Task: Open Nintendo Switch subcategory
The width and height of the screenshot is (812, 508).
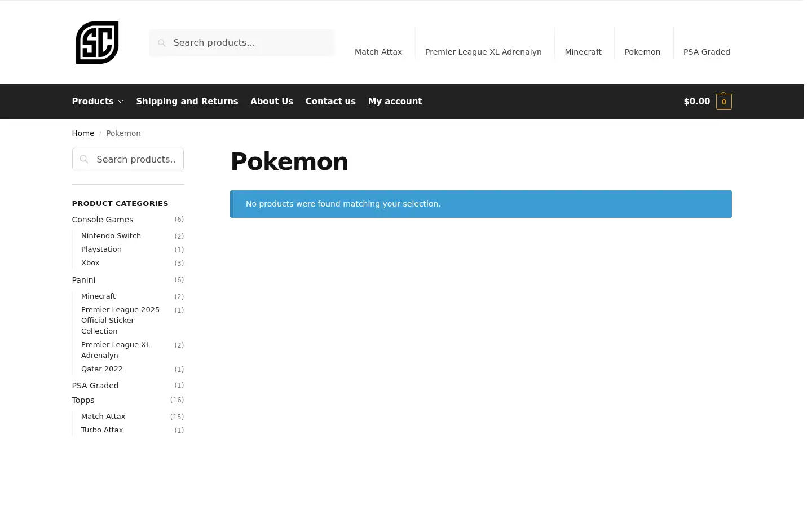Action: click(111, 236)
